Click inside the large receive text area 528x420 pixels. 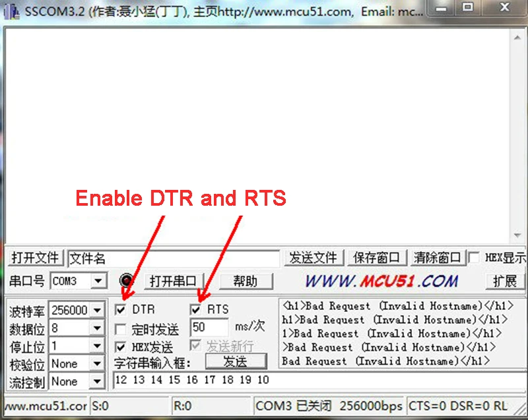click(257, 136)
